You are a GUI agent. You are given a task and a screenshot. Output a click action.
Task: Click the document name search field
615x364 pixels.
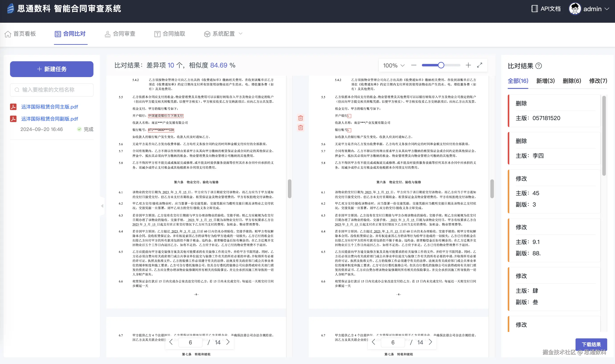(52, 90)
